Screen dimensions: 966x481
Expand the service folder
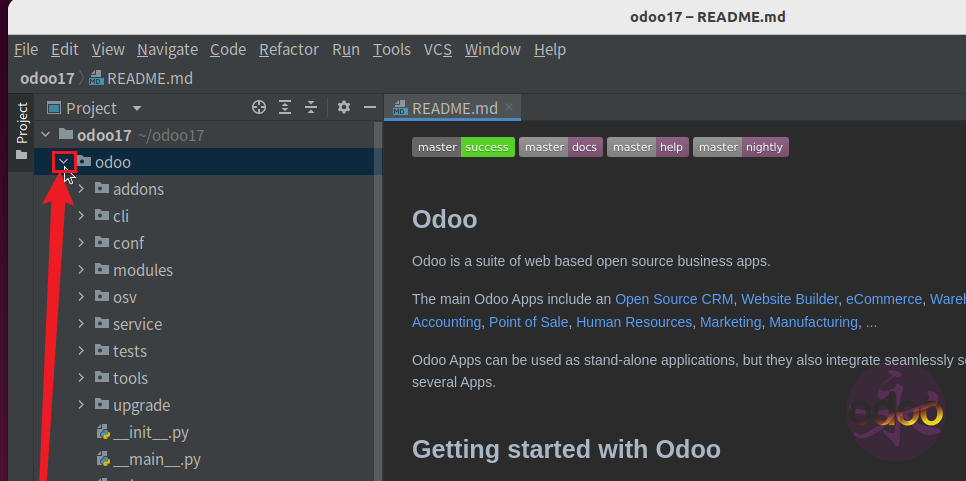81,323
